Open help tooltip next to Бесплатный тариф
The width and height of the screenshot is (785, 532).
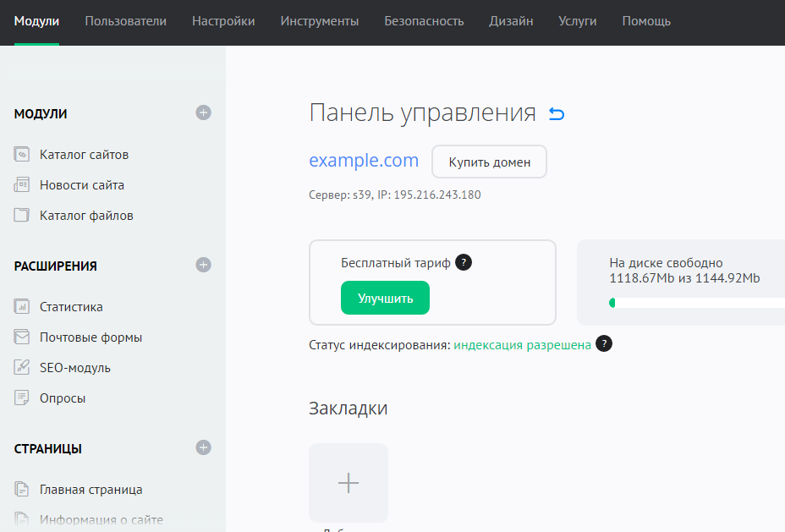pos(464,262)
